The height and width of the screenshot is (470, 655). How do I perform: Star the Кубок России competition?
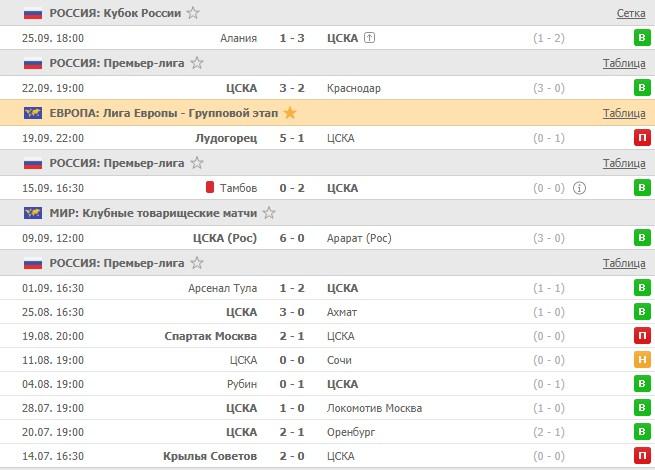point(193,13)
